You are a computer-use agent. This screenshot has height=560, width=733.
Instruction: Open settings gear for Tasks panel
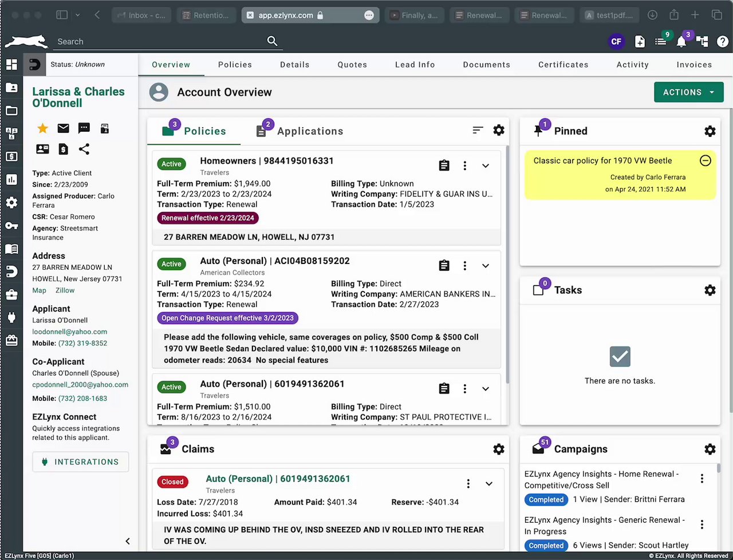[710, 290]
